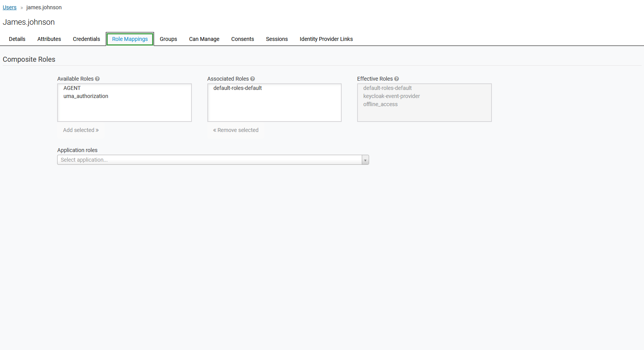The image size is (644, 350).
Task: Open the Sessions tab
Action: (277, 39)
